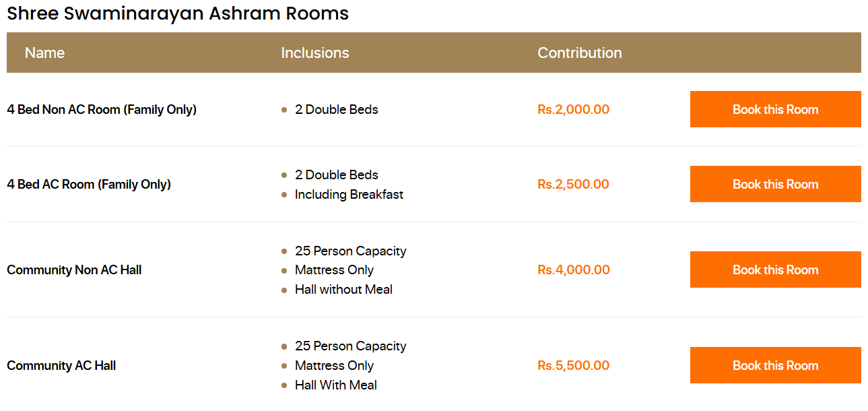Screen dimensions: 868x411
Task: Book the 4 Bed AC Room
Action: click(775, 184)
